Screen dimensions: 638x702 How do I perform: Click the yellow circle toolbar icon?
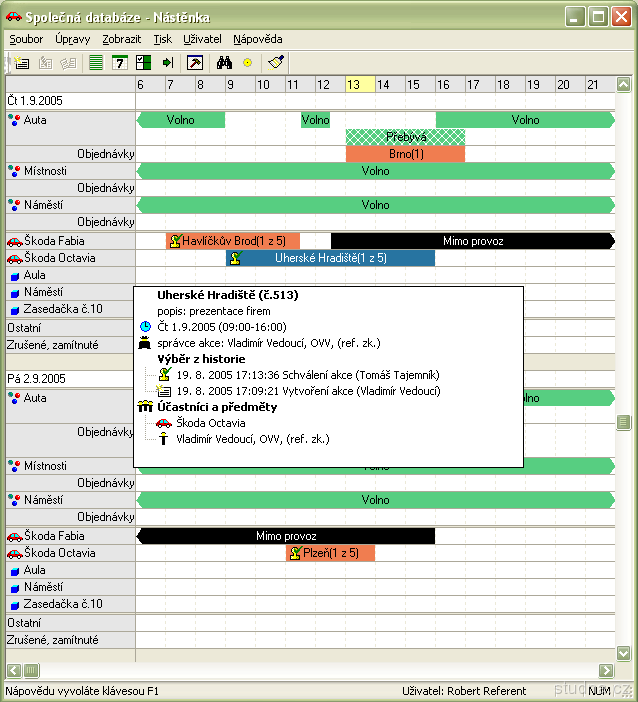click(x=247, y=62)
